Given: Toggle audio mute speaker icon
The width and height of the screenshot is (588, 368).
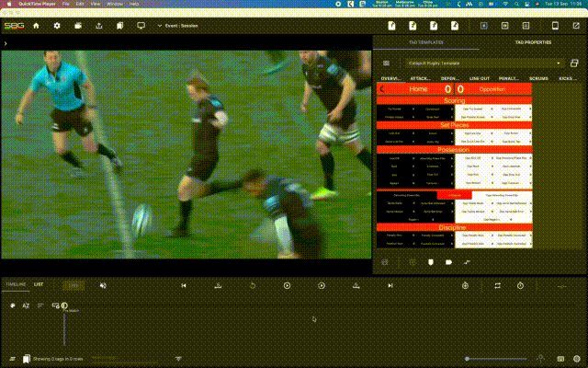Looking at the screenshot, I should pos(103,286).
